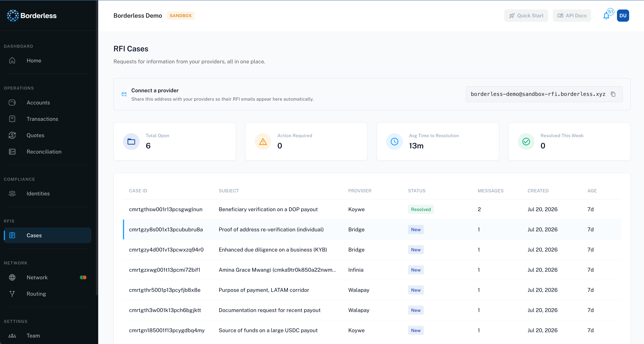Click the Transactions receipt icon
This screenshot has height=344, width=644.
pos(12,119)
